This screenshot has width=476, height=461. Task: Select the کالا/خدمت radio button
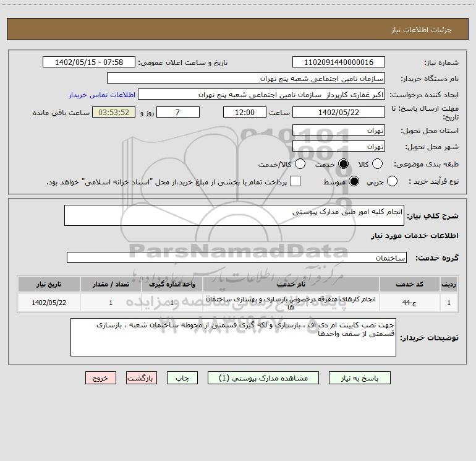click(300, 164)
